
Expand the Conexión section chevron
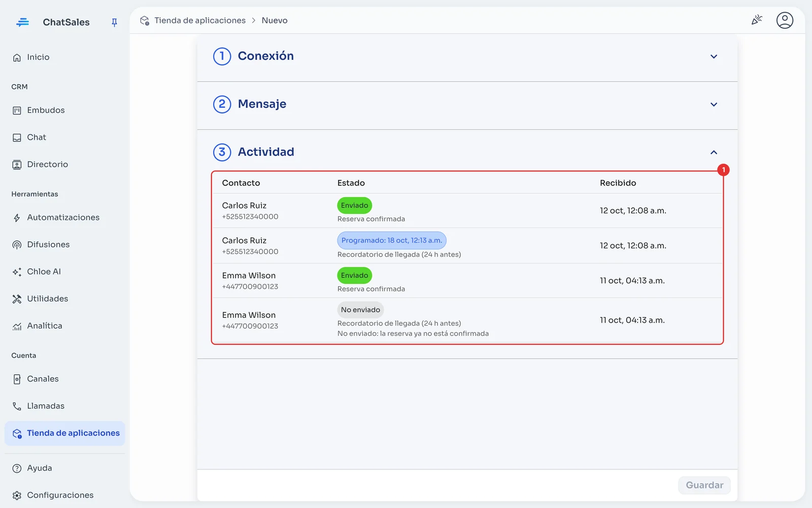pos(714,56)
